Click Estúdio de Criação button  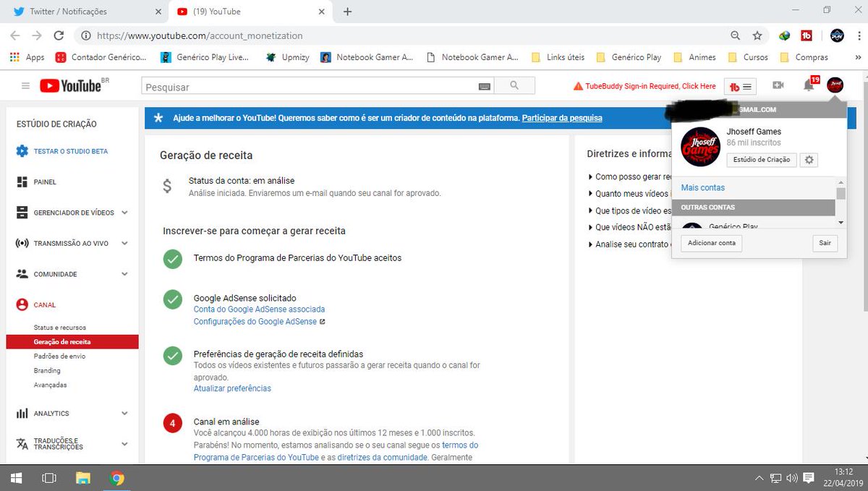(x=762, y=160)
